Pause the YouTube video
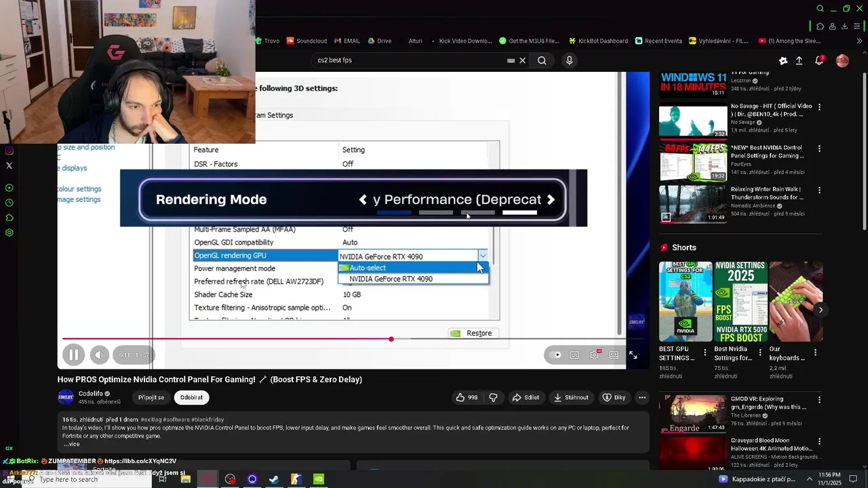Image resolution: width=868 pixels, height=488 pixels. coord(73,354)
